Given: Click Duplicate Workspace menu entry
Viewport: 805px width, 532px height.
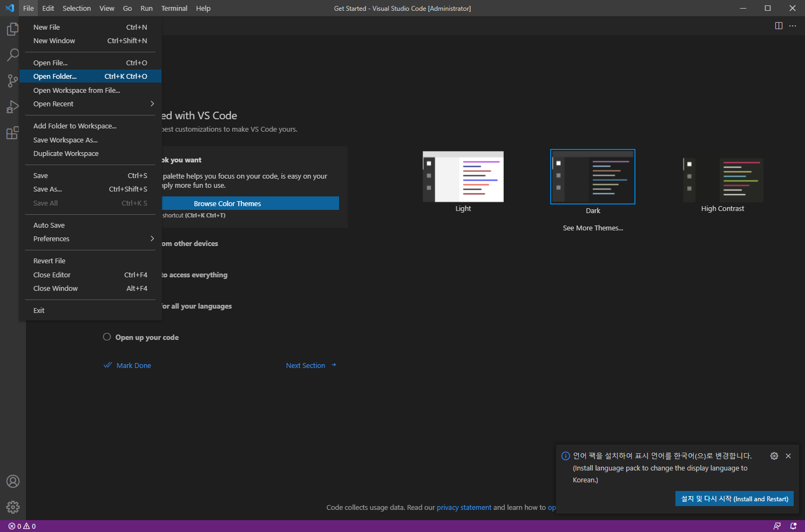Looking at the screenshot, I should [x=90, y=153].
